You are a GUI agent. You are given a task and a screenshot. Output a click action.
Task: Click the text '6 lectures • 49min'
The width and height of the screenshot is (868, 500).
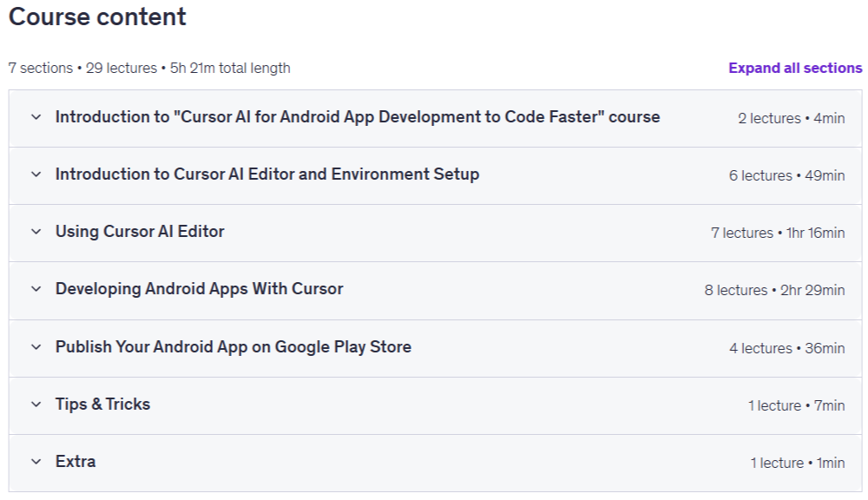point(786,175)
